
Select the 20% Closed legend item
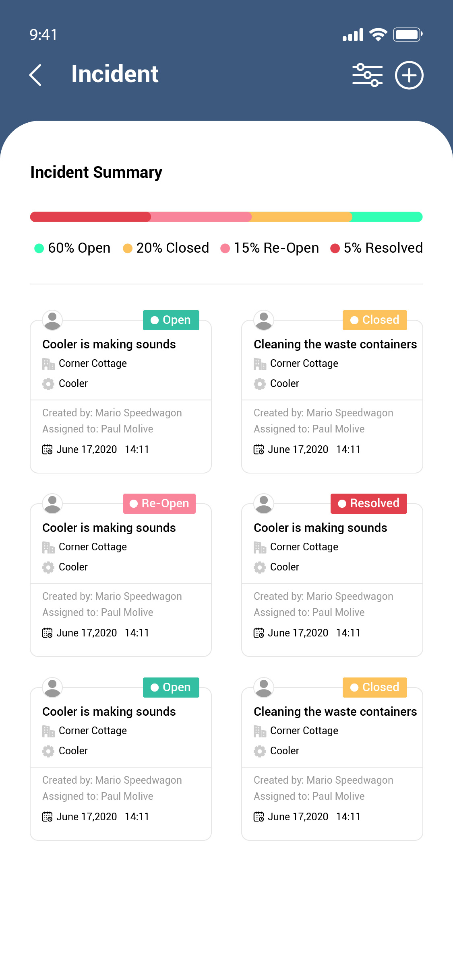(x=166, y=248)
